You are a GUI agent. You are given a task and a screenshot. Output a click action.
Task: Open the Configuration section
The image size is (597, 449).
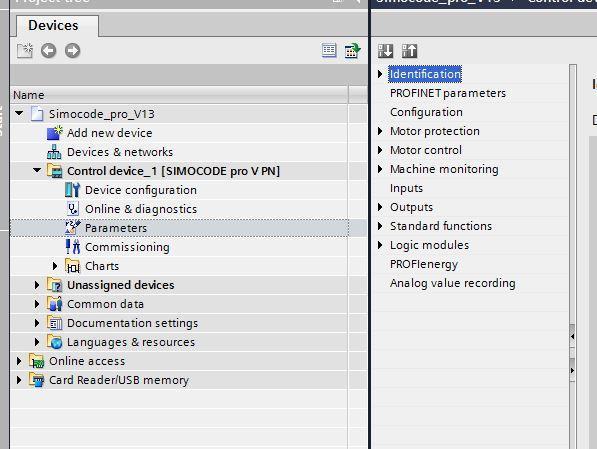426,112
